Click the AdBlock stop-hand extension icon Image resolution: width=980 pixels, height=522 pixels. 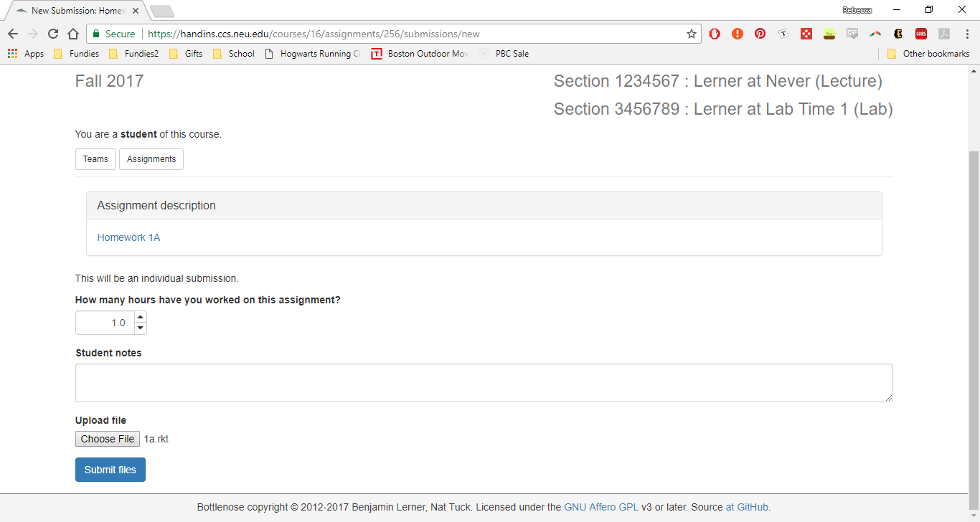click(715, 34)
